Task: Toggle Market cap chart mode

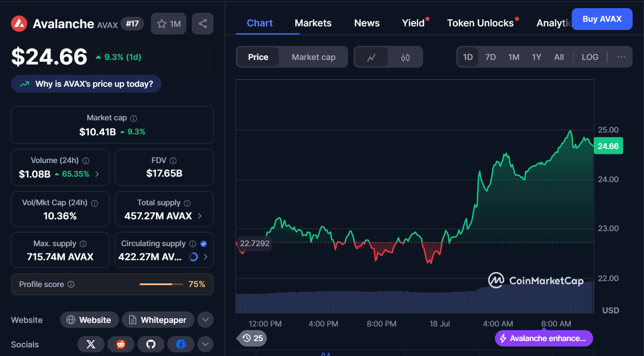Action: point(314,57)
